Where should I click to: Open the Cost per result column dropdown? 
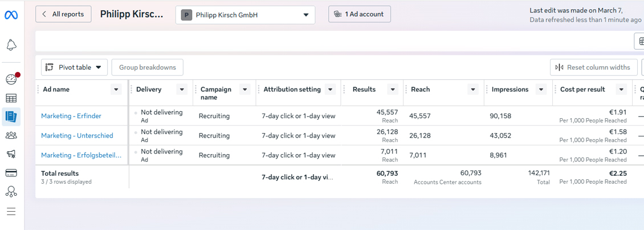pyautogui.click(x=621, y=90)
